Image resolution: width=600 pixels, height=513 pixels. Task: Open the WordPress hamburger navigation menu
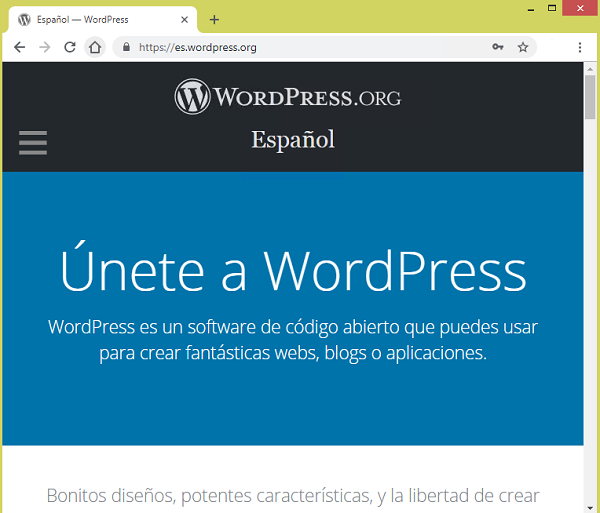click(33, 142)
